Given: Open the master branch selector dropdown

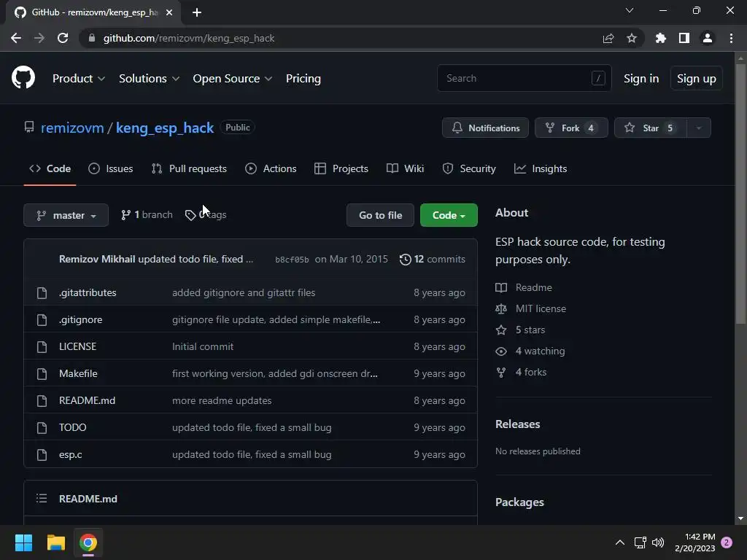Looking at the screenshot, I should (66, 215).
